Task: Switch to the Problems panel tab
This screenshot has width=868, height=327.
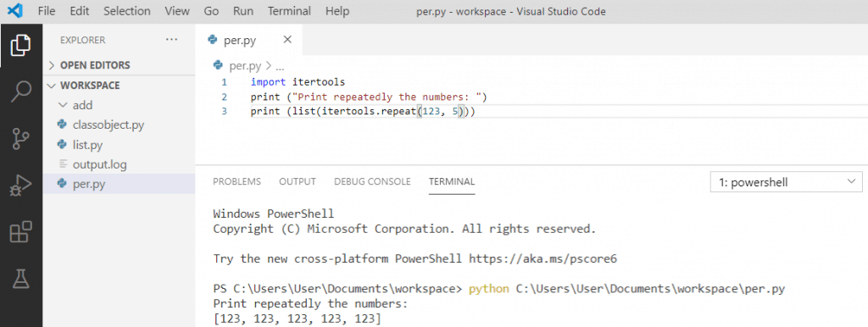Action: 237,181
